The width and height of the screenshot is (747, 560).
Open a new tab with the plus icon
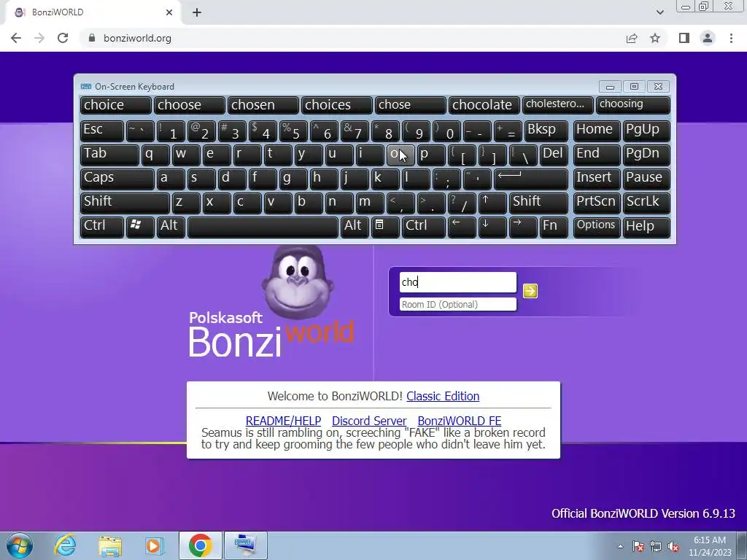[x=197, y=12]
